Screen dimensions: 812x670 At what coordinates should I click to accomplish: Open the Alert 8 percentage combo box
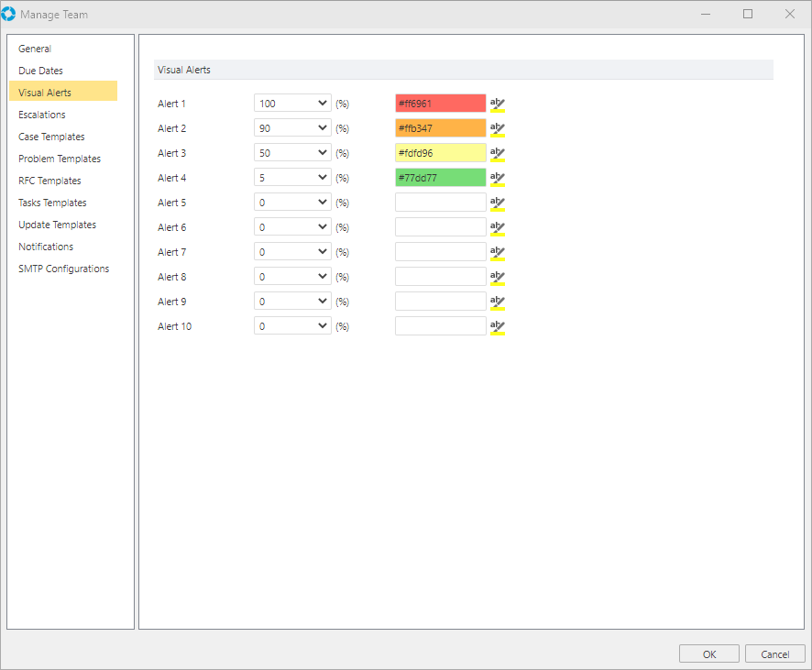click(x=322, y=277)
